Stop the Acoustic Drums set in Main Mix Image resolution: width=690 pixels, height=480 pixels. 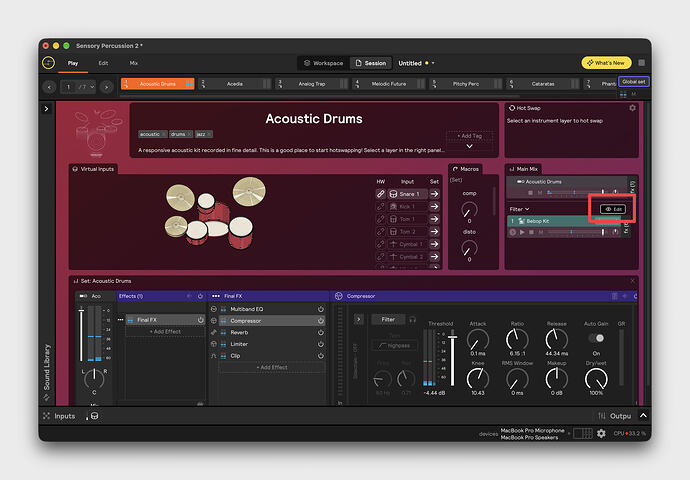click(530, 193)
